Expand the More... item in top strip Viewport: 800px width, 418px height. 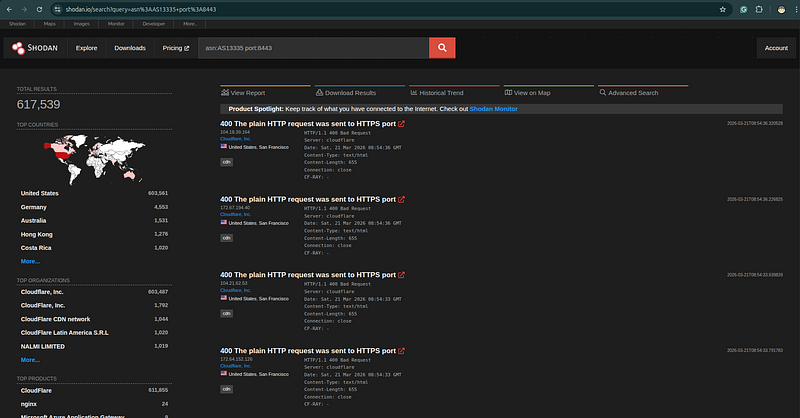point(190,24)
